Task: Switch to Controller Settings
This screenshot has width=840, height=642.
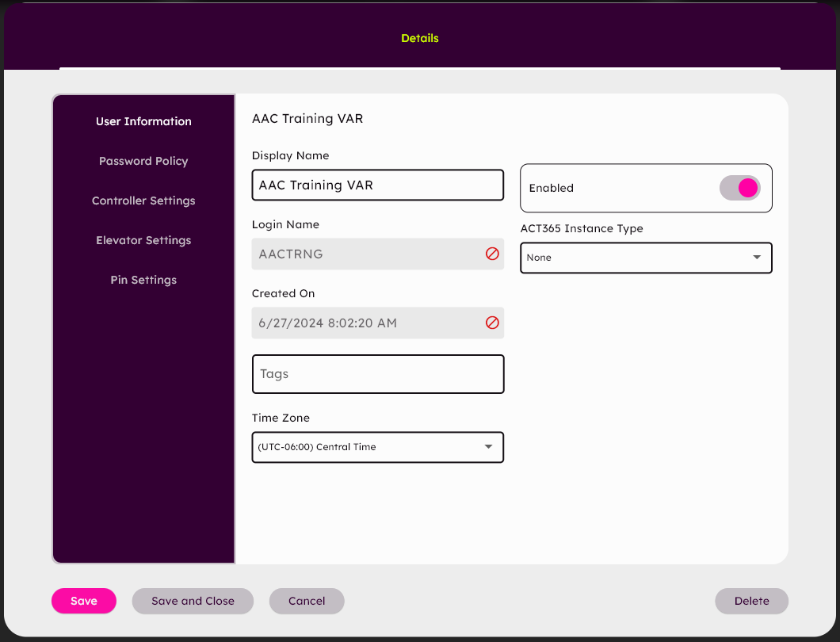Action: coord(143,201)
